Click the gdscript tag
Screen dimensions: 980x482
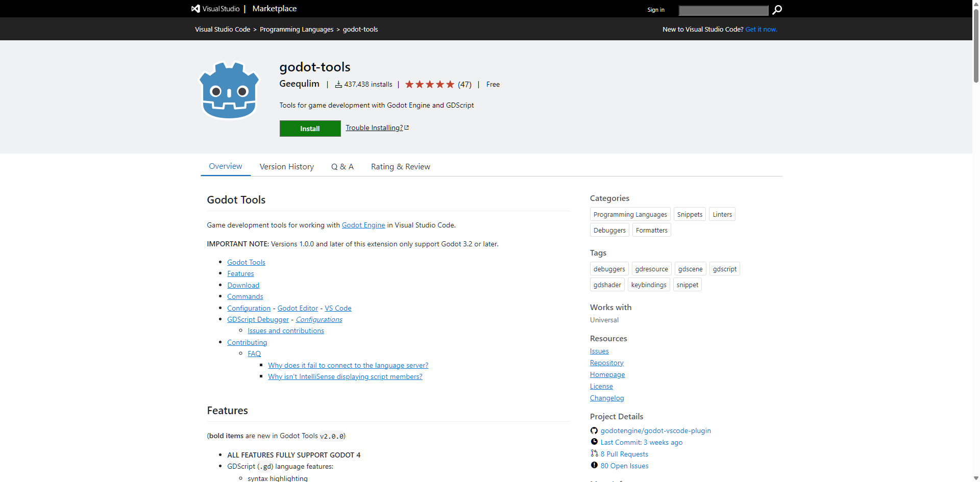[725, 269]
